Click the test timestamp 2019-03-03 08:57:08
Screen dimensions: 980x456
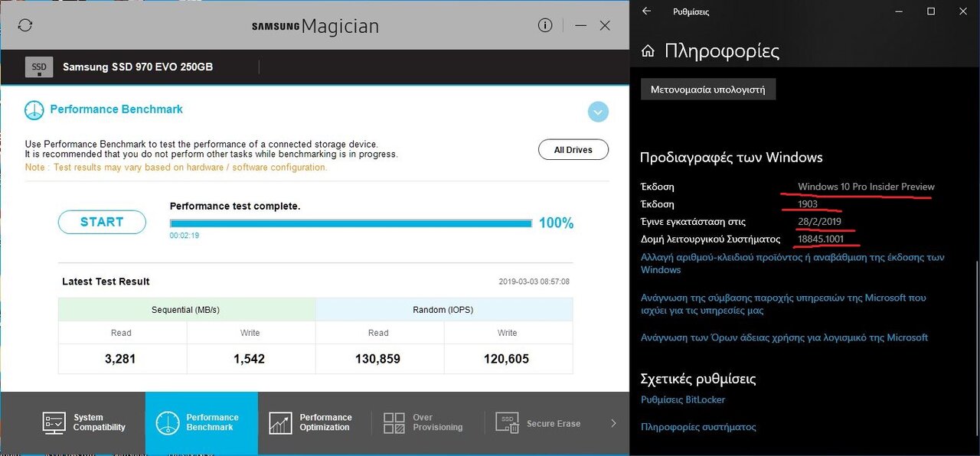click(534, 282)
